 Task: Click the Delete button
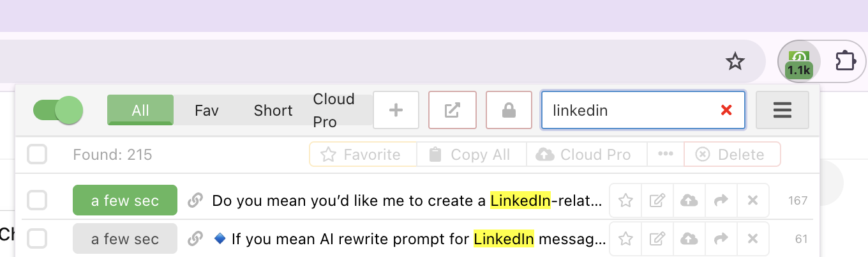click(731, 154)
